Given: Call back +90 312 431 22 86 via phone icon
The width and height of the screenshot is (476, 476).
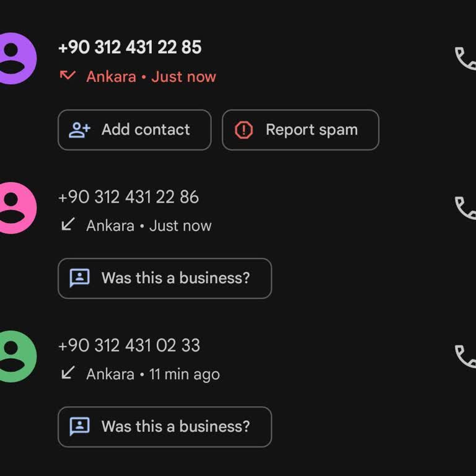Looking at the screenshot, I should pyautogui.click(x=464, y=208).
